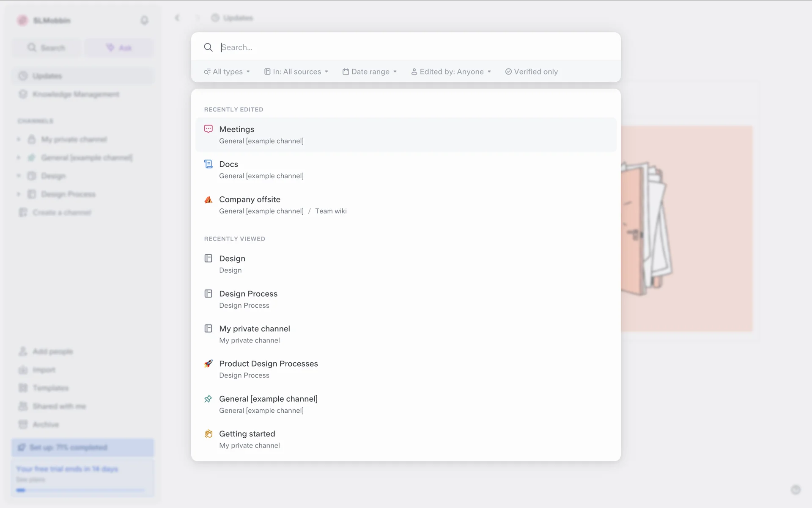The height and width of the screenshot is (508, 812).
Task: Click the General channel pin icon
Action: click(208, 399)
